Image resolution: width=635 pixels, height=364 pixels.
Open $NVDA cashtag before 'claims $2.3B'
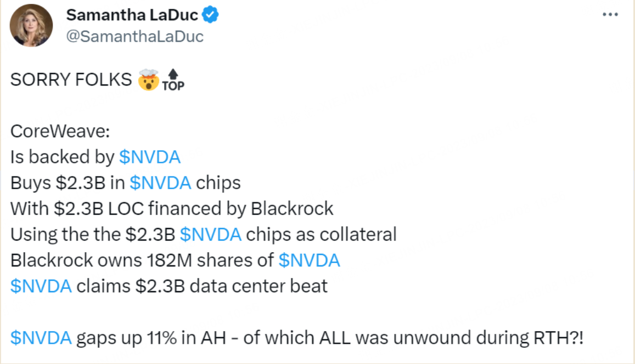pyautogui.click(x=41, y=286)
